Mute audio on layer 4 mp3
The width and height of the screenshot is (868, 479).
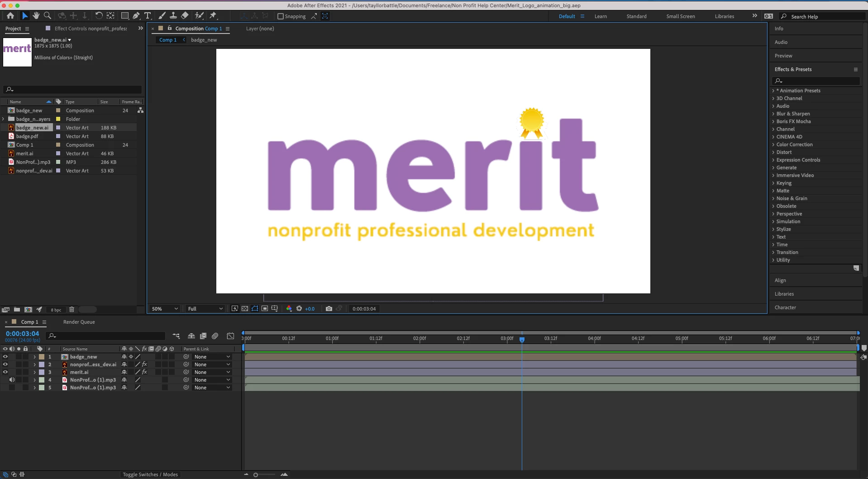12,380
